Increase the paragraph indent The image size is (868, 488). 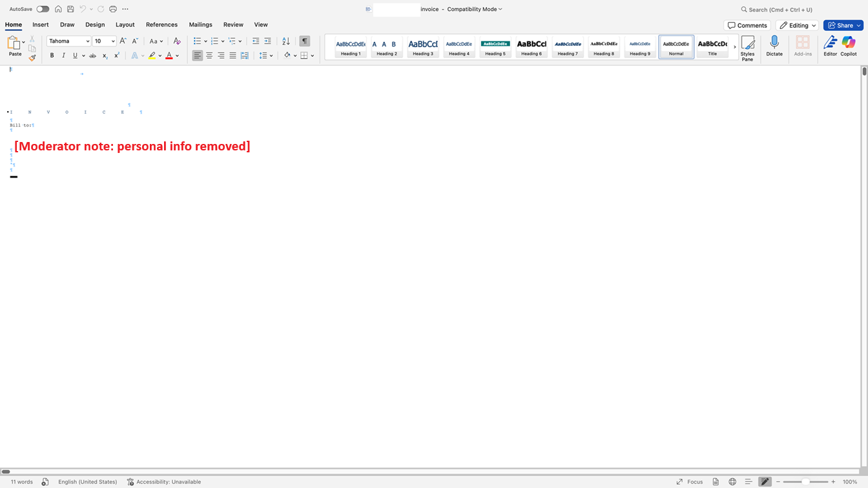coord(267,41)
